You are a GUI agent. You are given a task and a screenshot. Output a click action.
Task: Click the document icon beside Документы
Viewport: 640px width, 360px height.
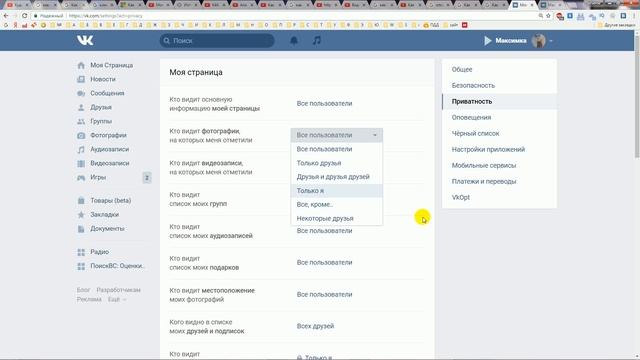pos(81,229)
